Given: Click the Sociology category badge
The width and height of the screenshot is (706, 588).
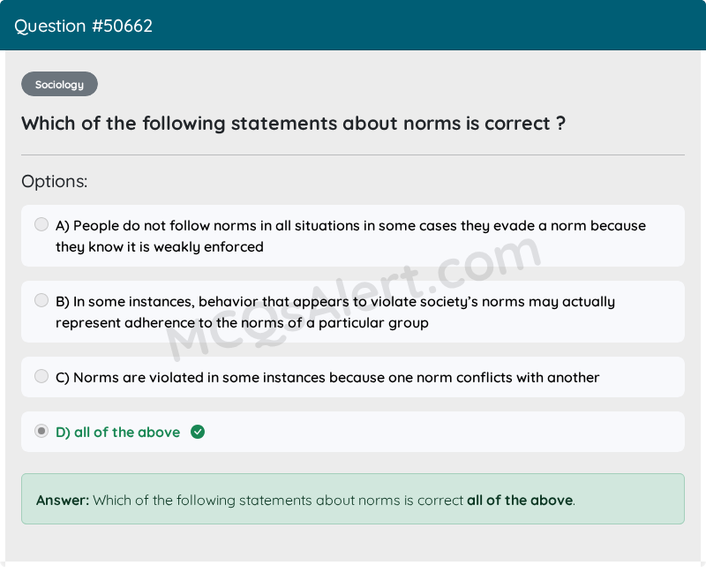Looking at the screenshot, I should [x=59, y=84].
